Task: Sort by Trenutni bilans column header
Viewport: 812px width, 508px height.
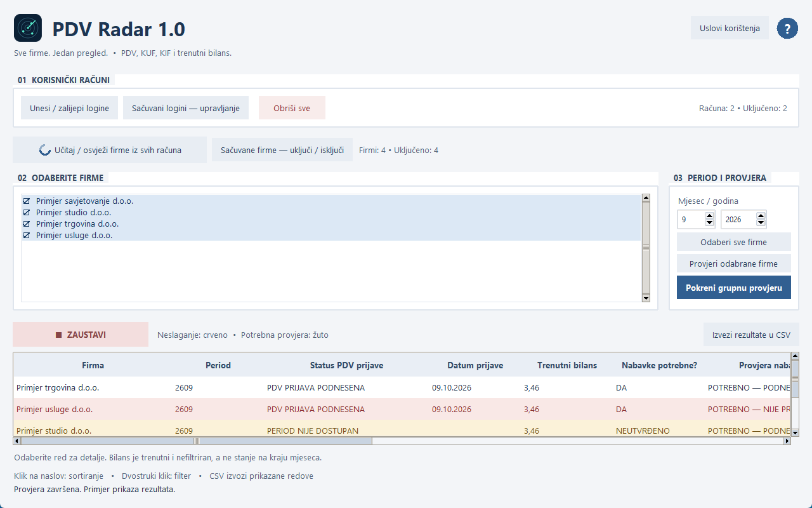Action: [x=567, y=365]
